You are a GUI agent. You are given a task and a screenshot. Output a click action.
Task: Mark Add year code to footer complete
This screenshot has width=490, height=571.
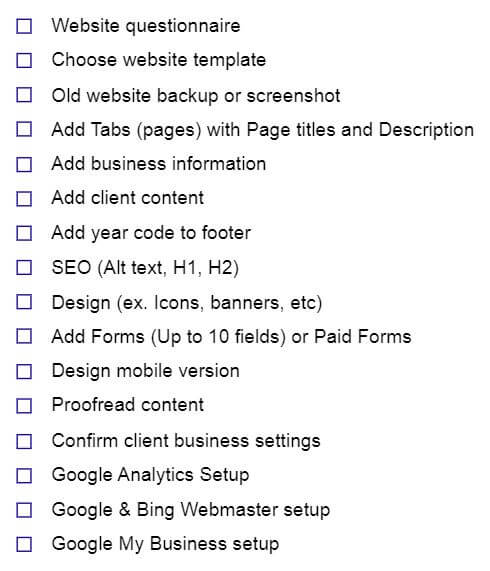click(24, 233)
